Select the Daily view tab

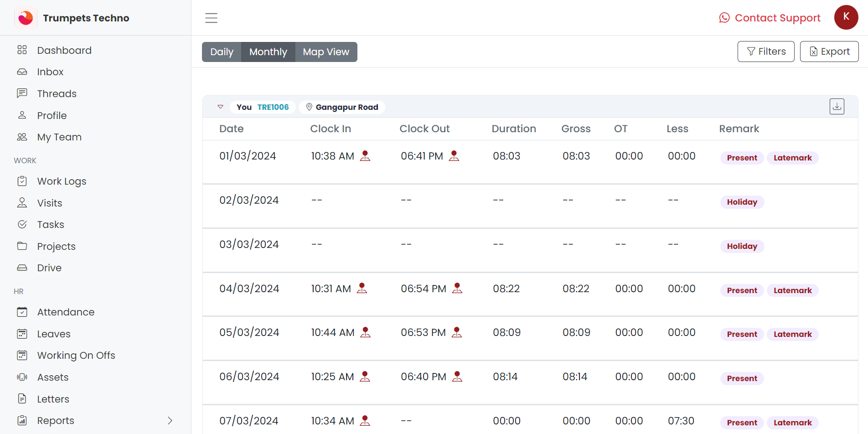[222, 52]
